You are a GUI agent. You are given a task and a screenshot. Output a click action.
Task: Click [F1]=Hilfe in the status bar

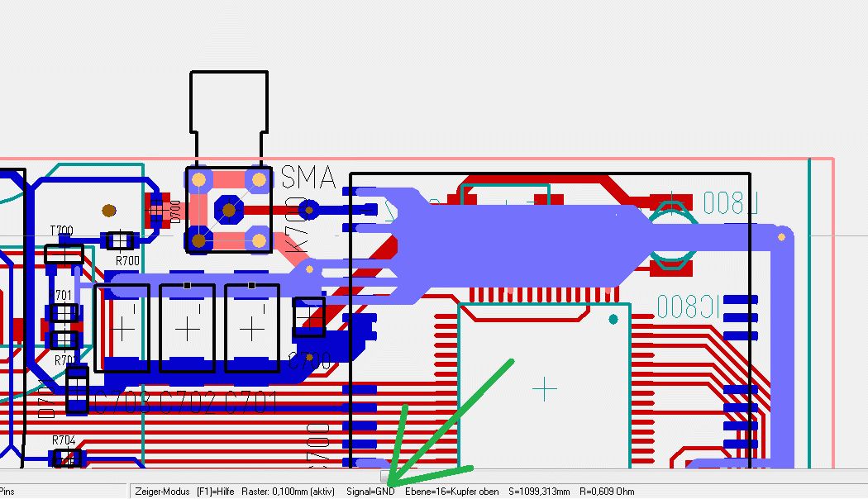click(215, 492)
